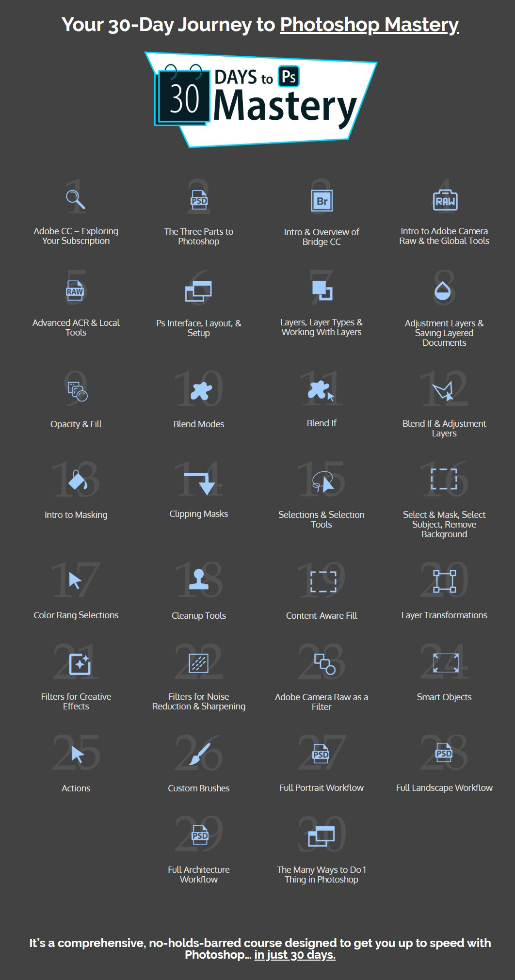Click the stamp icon for Cleanup Tools
515x980 pixels.
click(x=199, y=580)
